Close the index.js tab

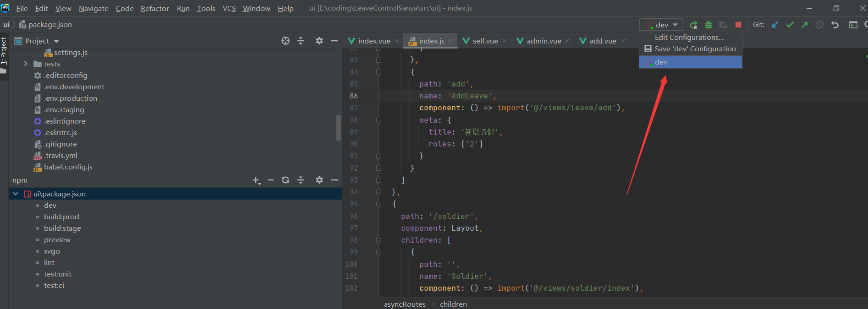tap(450, 41)
